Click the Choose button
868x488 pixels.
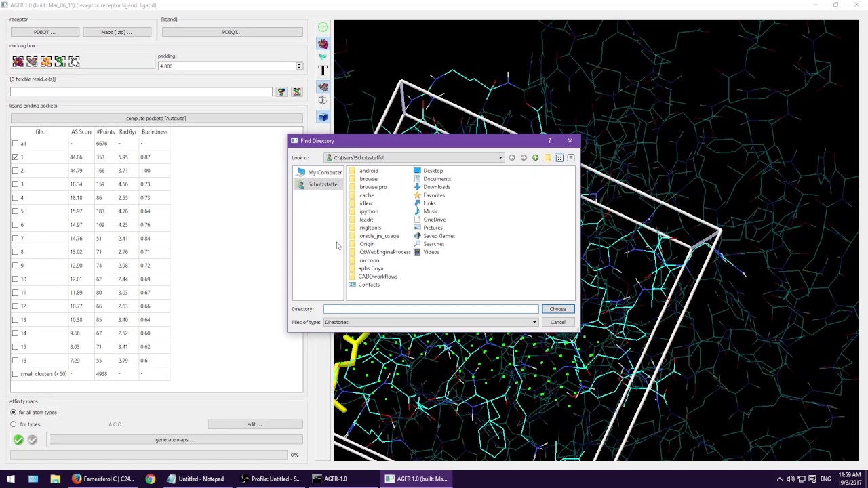coord(557,309)
